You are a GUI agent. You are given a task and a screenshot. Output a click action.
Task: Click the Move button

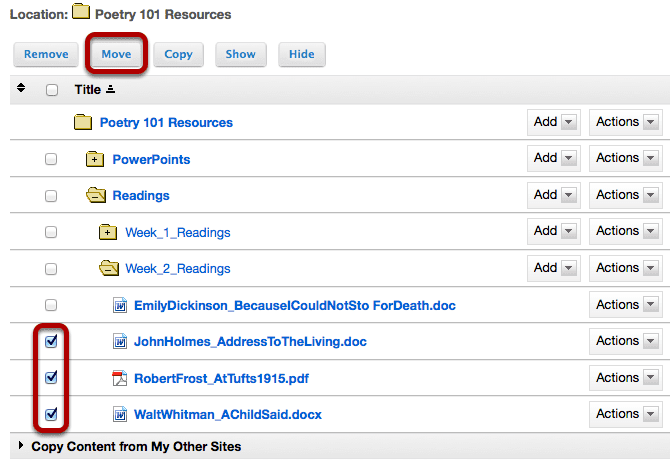pos(116,54)
